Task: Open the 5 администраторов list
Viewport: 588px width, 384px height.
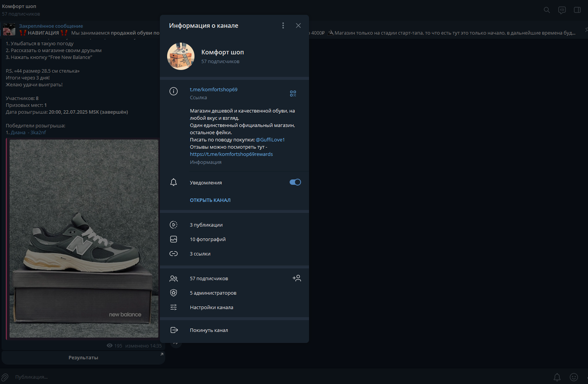Action: point(234,293)
